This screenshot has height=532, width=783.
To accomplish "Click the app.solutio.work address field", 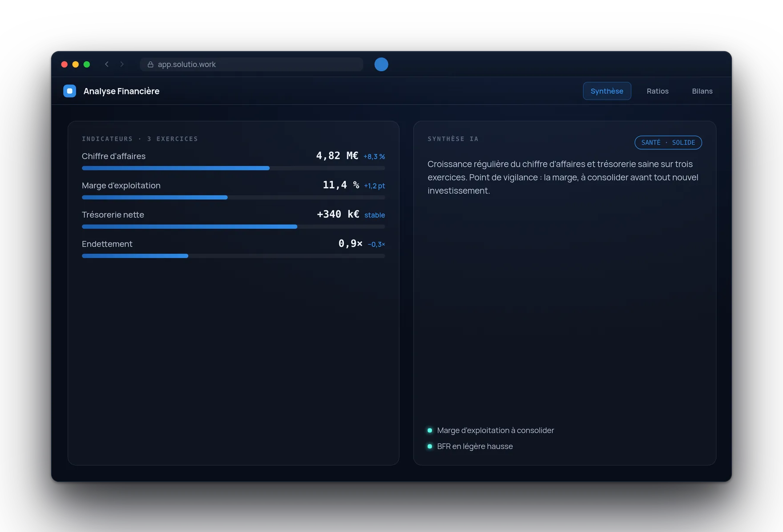I will (x=252, y=64).
